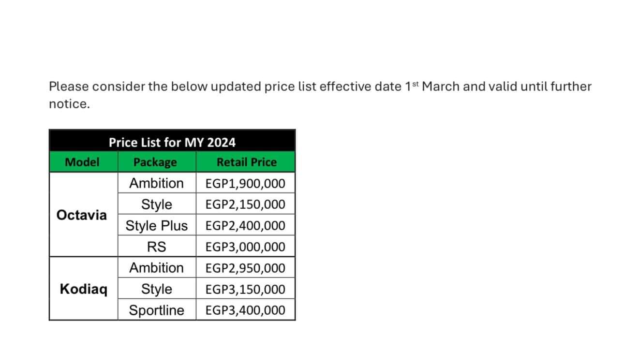Select the Kodiaq Ambition package cell
The width and height of the screenshot is (624, 364).
click(156, 268)
